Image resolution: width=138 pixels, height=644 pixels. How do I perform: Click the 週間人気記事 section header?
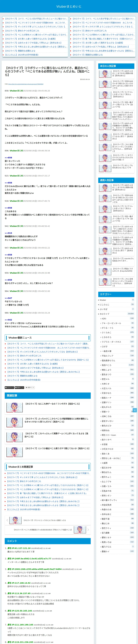tap(116, 180)
